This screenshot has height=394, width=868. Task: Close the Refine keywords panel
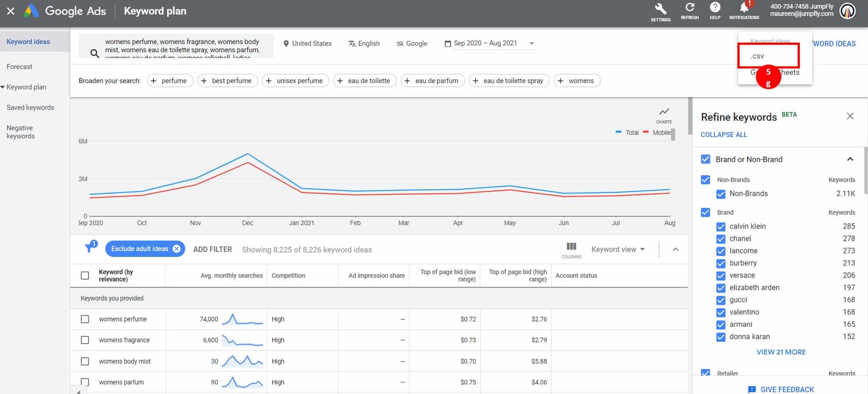(x=850, y=116)
